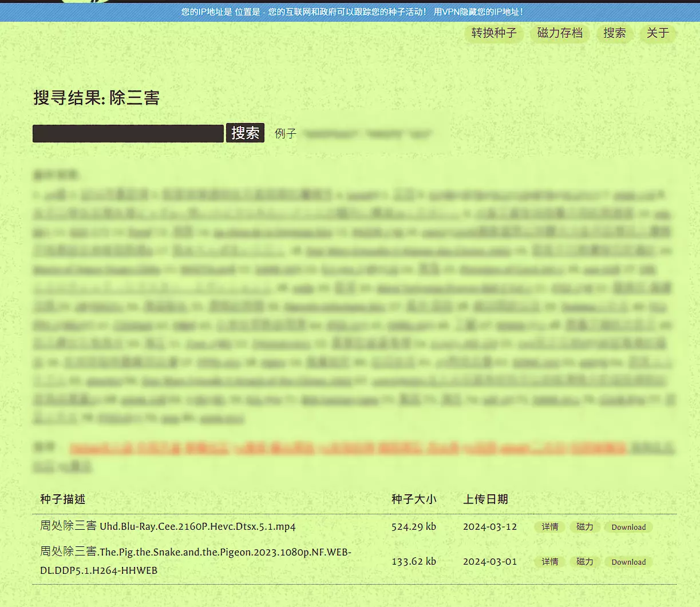
Task: Click the dark search input field
Action: click(x=128, y=133)
